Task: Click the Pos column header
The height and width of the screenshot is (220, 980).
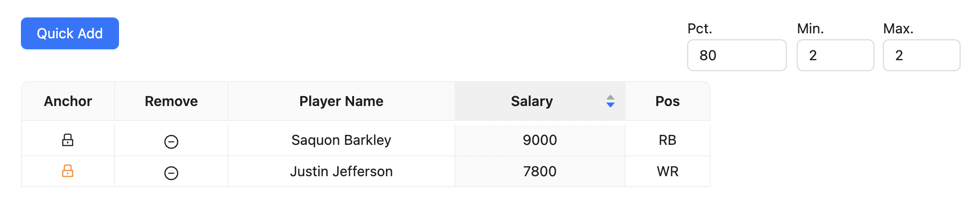Action: [667, 101]
